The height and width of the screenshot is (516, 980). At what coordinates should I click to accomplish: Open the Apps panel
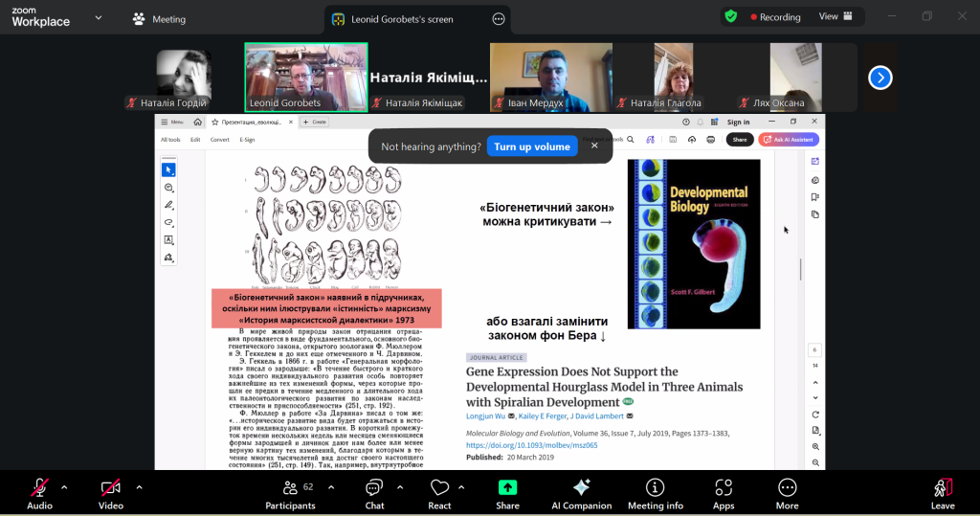(x=724, y=492)
